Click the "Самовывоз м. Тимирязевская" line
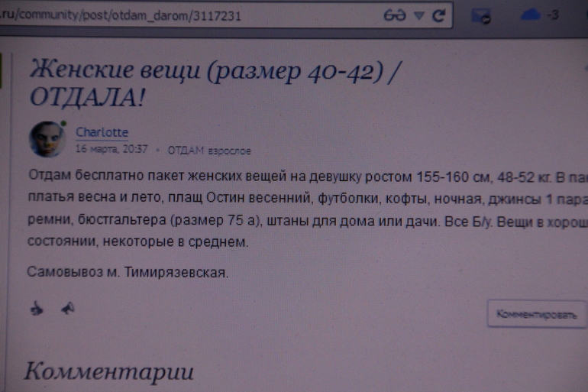This screenshot has width=588, height=392. (127, 272)
